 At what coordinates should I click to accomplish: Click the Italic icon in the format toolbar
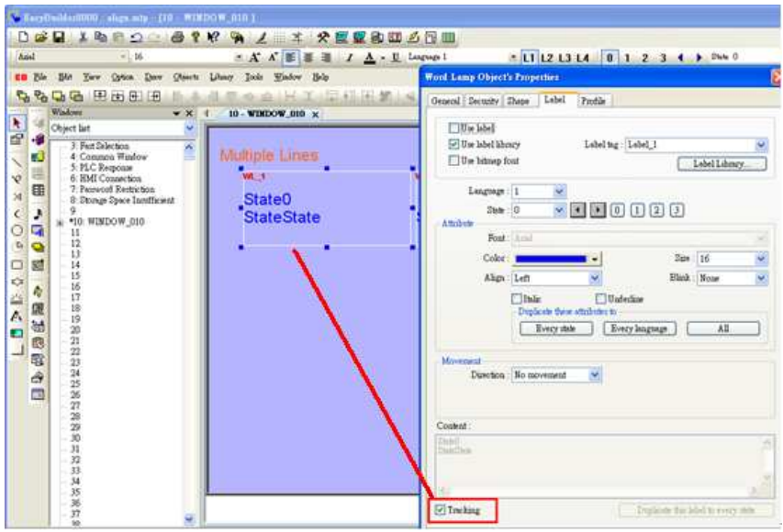tap(350, 58)
